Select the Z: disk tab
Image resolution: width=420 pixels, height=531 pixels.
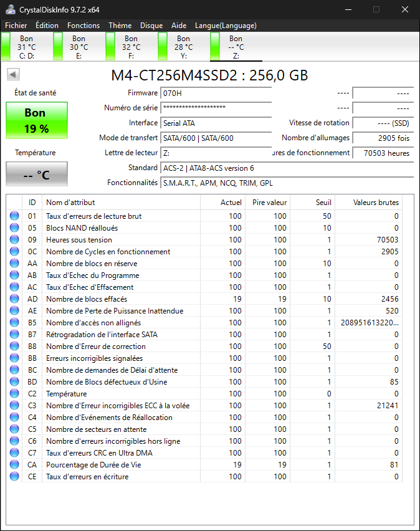pyautogui.click(x=236, y=47)
